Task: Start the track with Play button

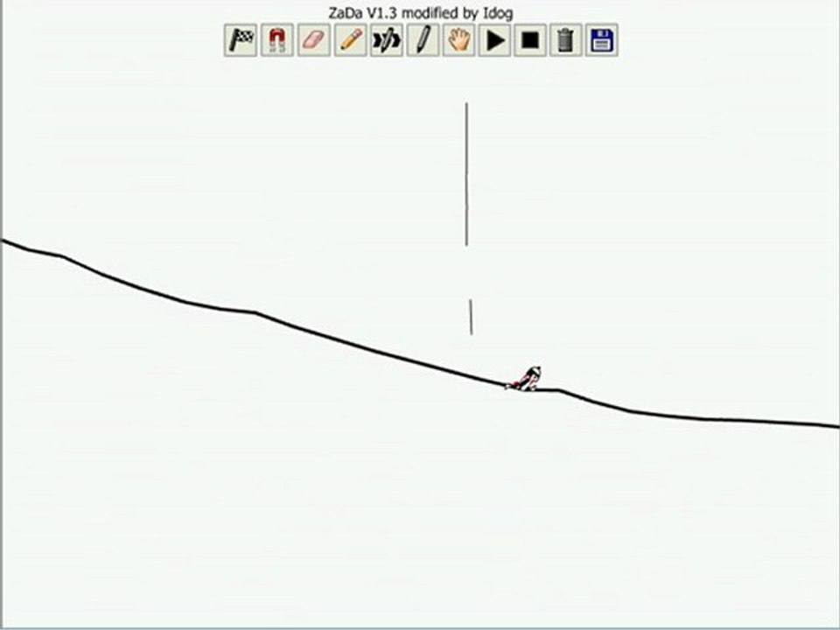Action: 494,40
